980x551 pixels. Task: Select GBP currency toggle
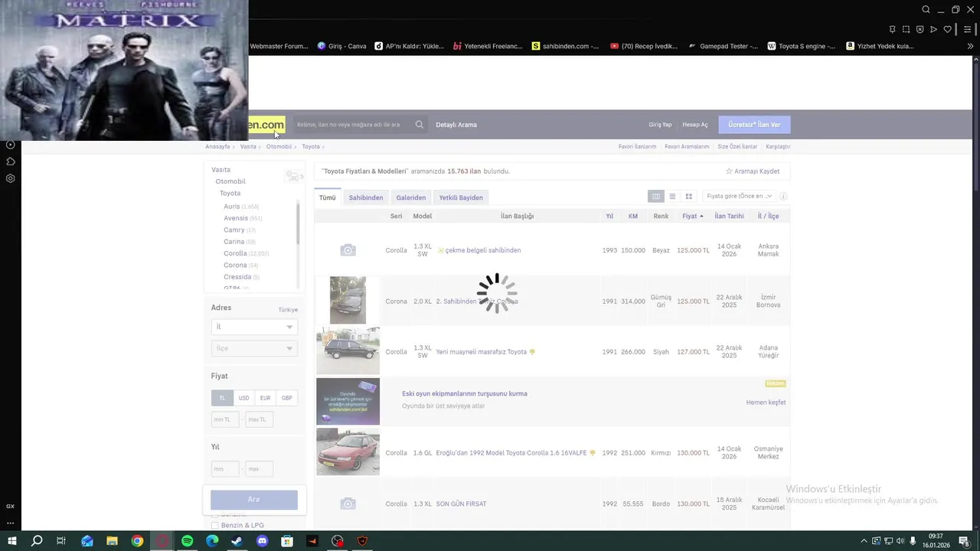click(286, 398)
